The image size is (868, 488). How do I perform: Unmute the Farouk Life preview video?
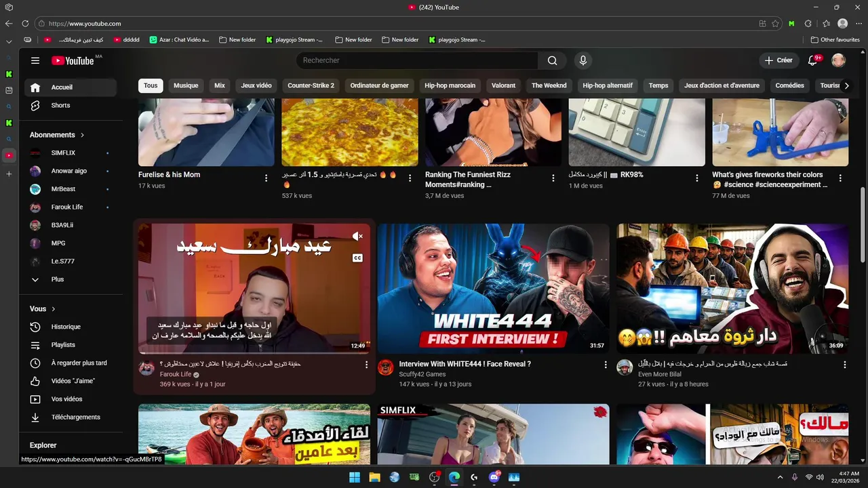(x=357, y=237)
